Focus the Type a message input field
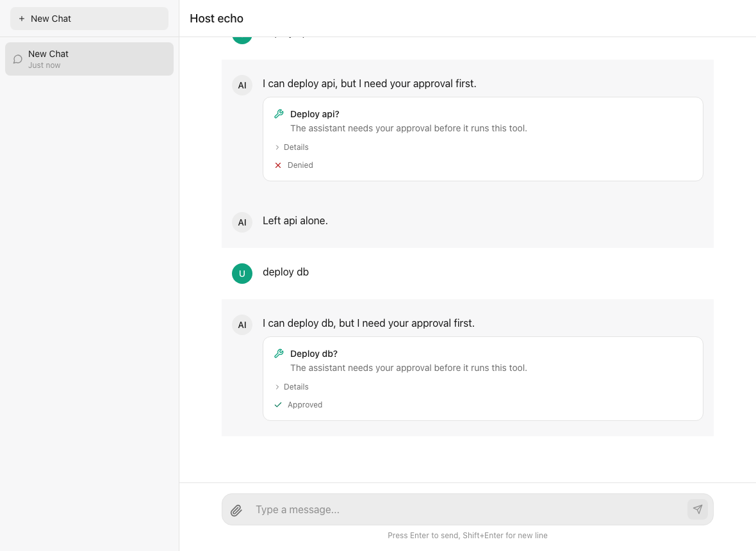 pos(468,509)
